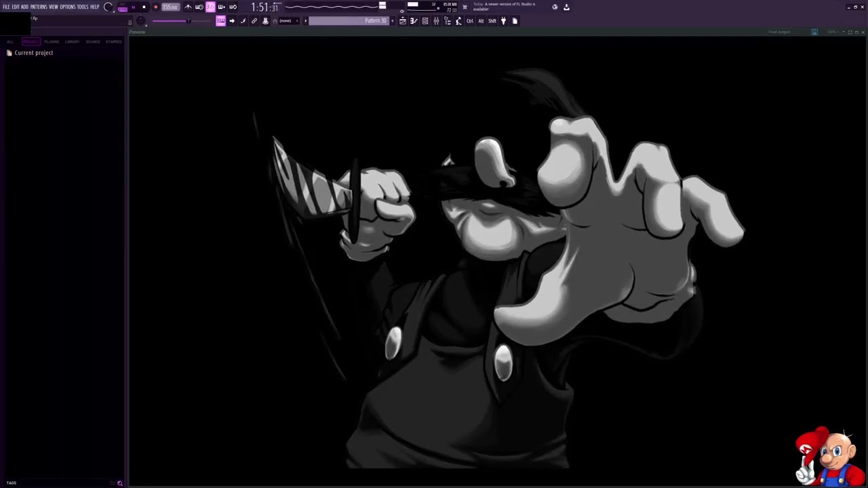Click the Ctrl modifier button
This screenshot has width=868, height=488.
pyautogui.click(x=470, y=21)
